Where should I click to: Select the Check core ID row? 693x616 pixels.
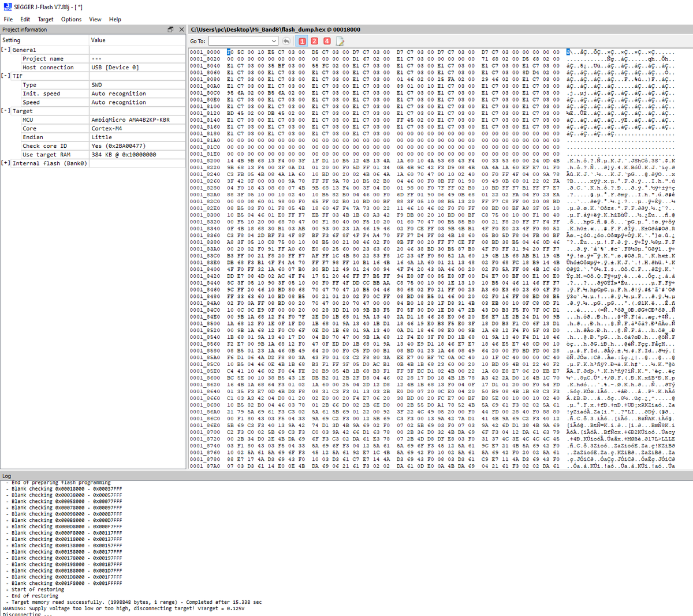(x=92, y=146)
